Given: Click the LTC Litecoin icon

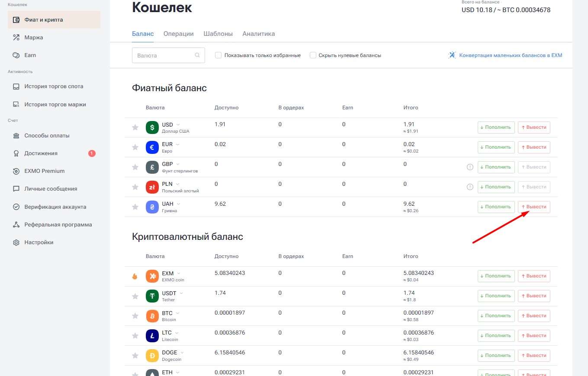Looking at the screenshot, I should pyautogui.click(x=152, y=336).
